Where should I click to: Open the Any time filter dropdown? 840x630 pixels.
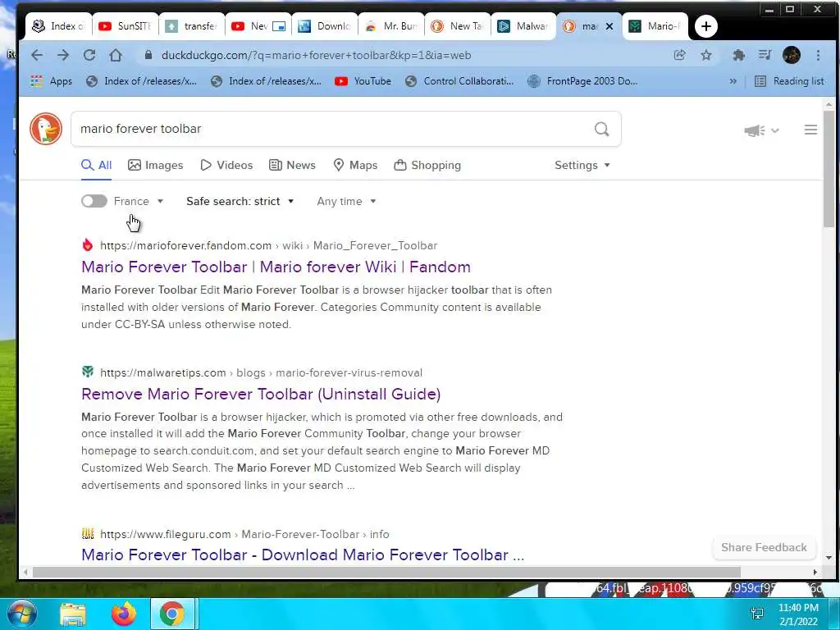(346, 202)
